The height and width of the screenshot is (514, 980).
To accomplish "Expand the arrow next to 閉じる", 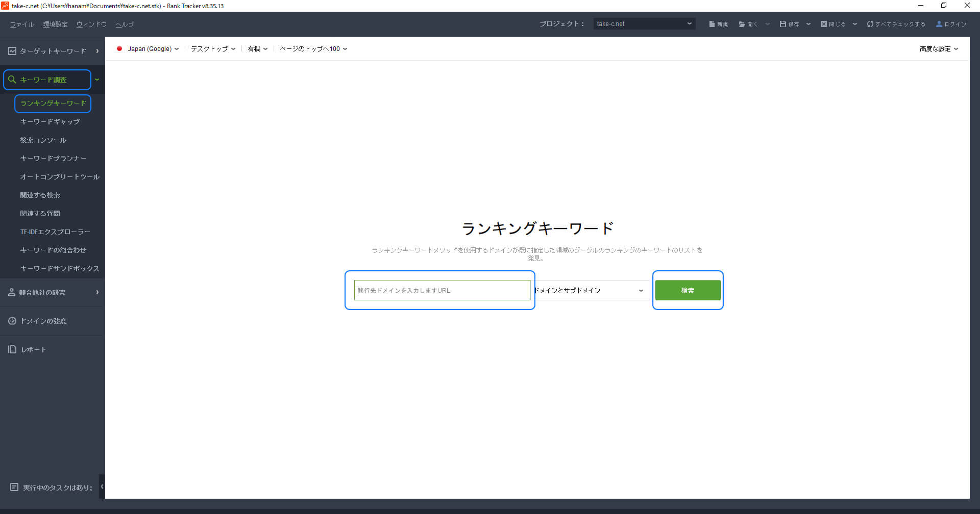I will point(855,24).
